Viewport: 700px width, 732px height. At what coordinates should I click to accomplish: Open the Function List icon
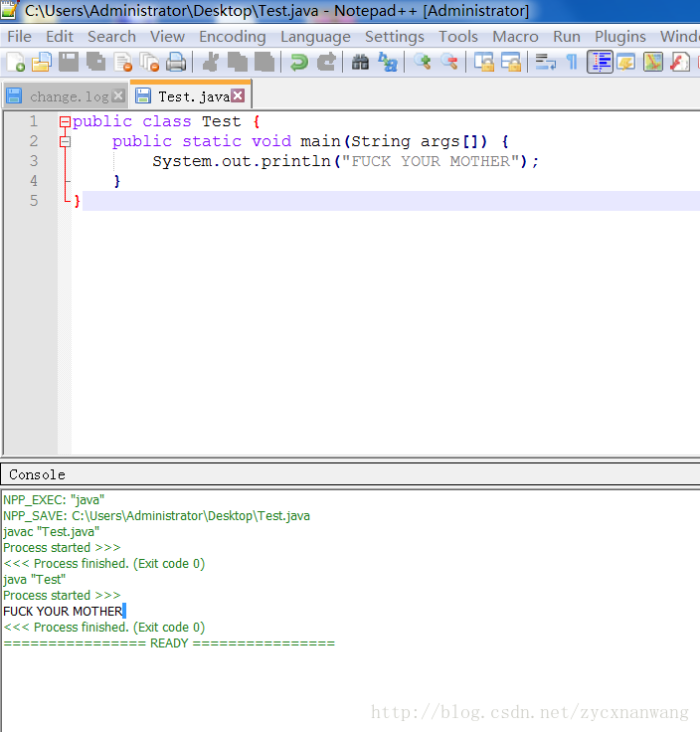click(x=680, y=62)
